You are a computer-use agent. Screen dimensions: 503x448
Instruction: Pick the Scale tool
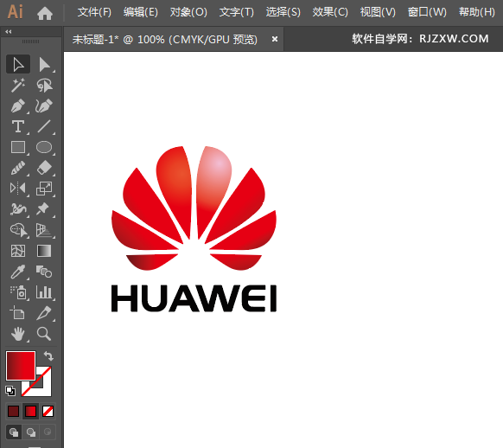44,189
